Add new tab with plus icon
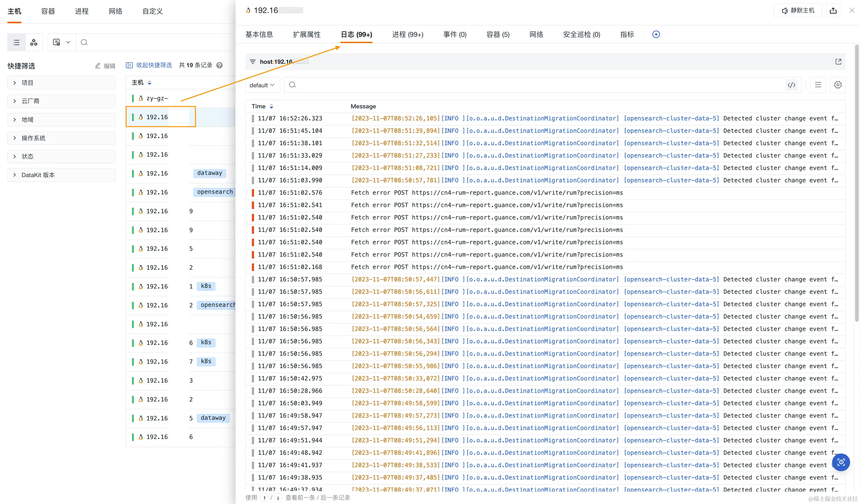Viewport: 860px width, 504px height. (x=656, y=34)
